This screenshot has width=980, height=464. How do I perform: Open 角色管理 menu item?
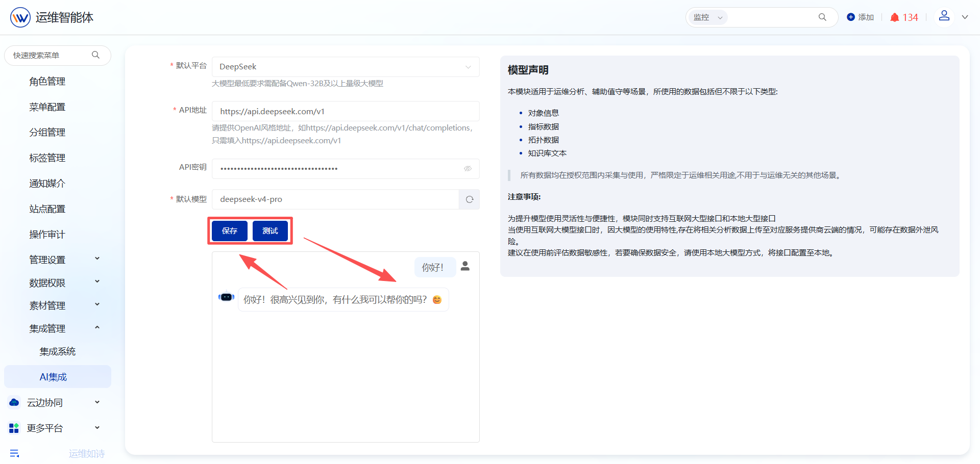[x=47, y=82]
